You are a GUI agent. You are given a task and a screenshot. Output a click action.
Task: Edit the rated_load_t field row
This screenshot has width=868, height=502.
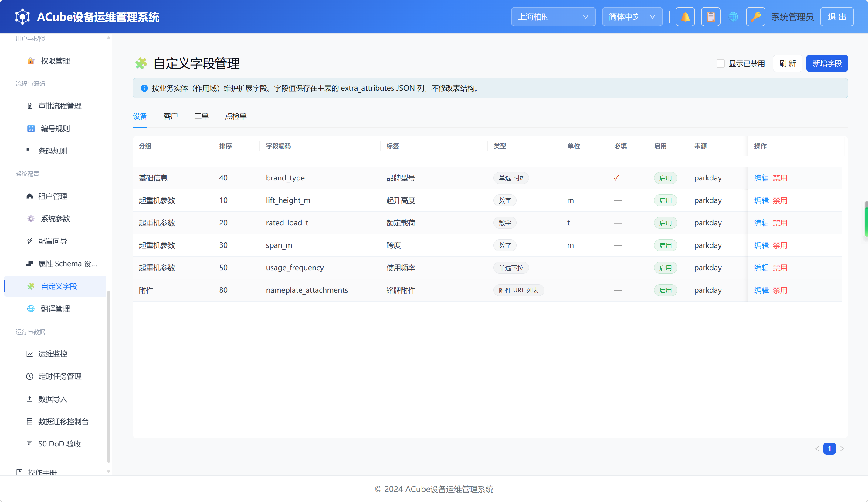pyautogui.click(x=761, y=223)
